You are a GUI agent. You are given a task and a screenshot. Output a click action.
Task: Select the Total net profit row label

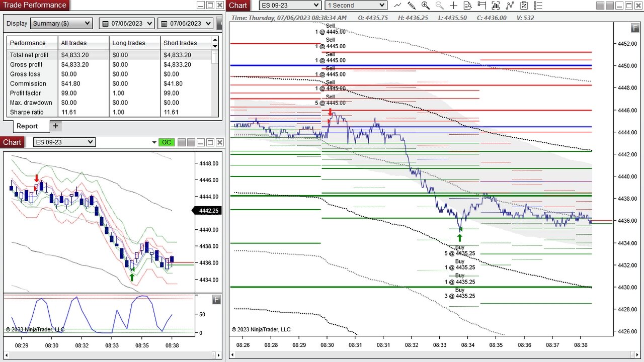point(29,55)
